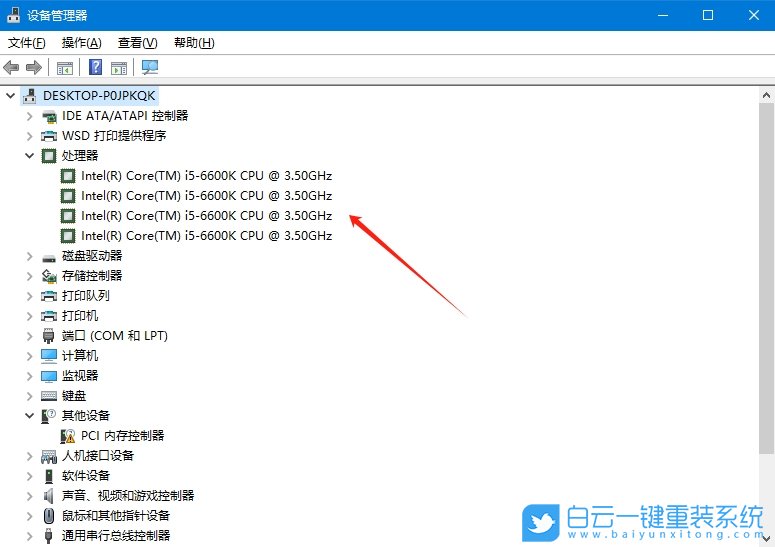Click the disk drive icon beside 磁盘驱动器
The width and height of the screenshot is (775, 547).
(49, 256)
